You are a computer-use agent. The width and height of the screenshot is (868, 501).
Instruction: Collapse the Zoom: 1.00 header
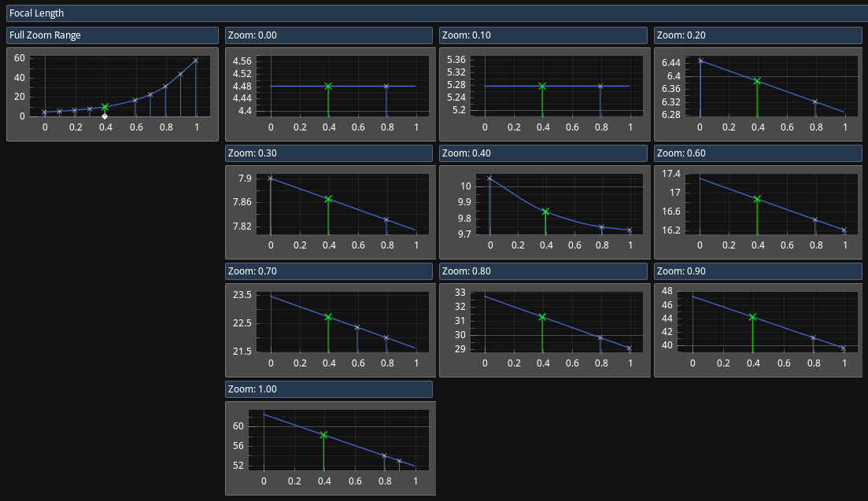[328, 389]
